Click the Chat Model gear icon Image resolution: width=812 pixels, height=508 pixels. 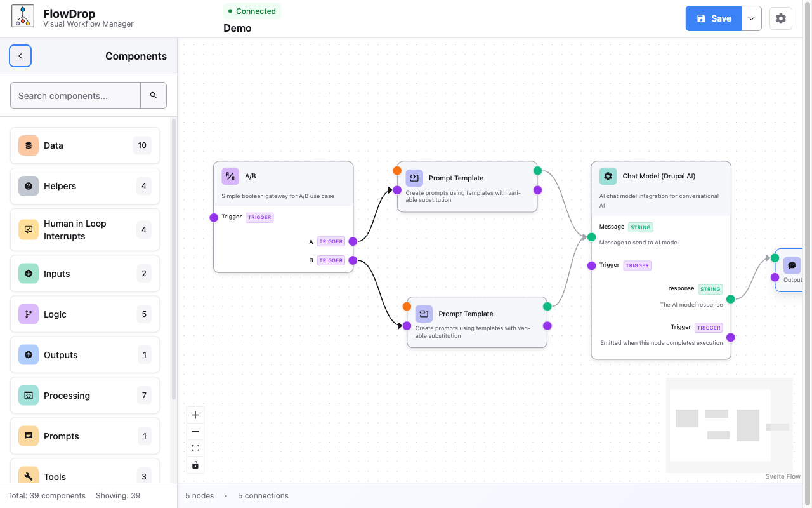[x=608, y=176]
